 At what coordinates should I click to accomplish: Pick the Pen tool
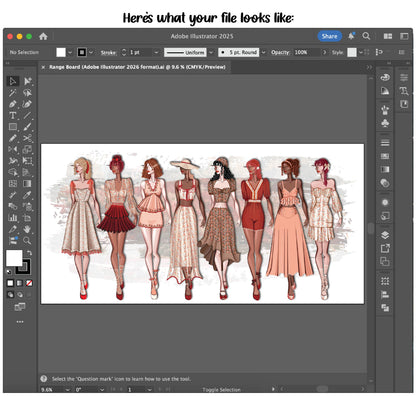(x=13, y=104)
